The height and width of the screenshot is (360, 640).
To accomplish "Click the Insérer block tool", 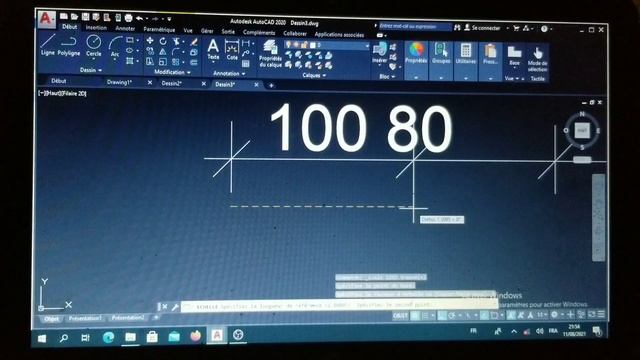I will click(380, 52).
